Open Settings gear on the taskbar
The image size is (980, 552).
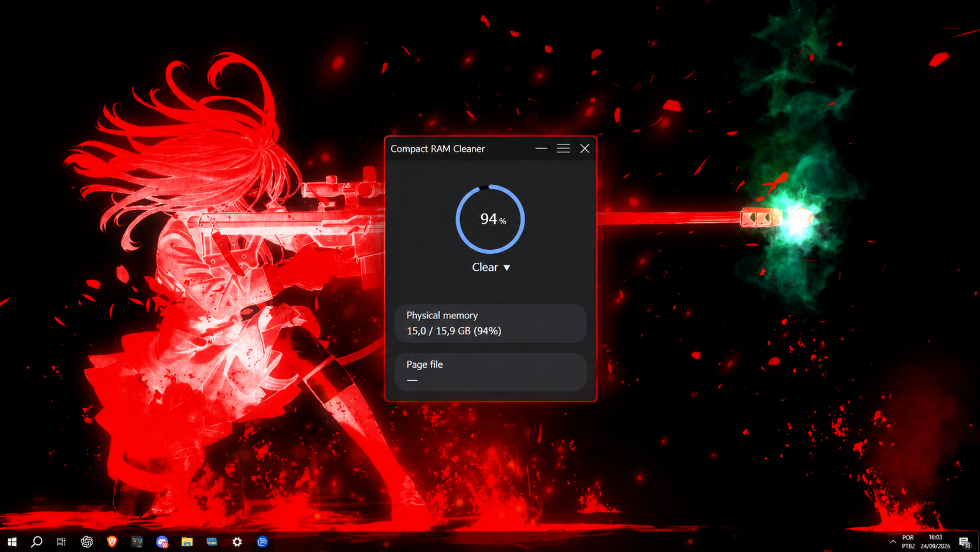click(x=237, y=541)
